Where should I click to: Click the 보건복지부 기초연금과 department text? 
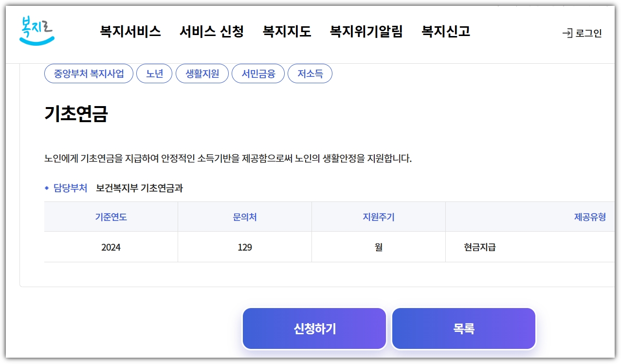pyautogui.click(x=136, y=186)
